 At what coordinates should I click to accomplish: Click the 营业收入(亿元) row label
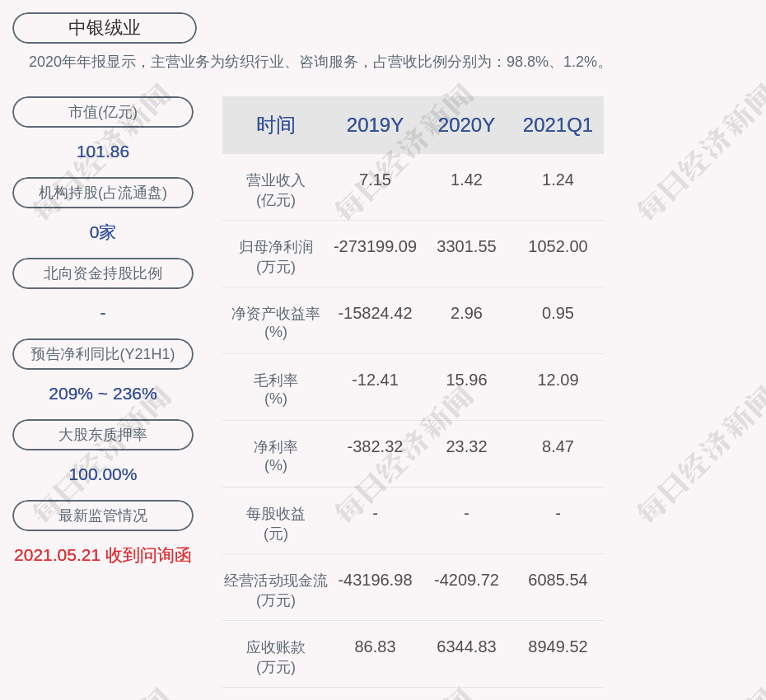tap(276, 190)
